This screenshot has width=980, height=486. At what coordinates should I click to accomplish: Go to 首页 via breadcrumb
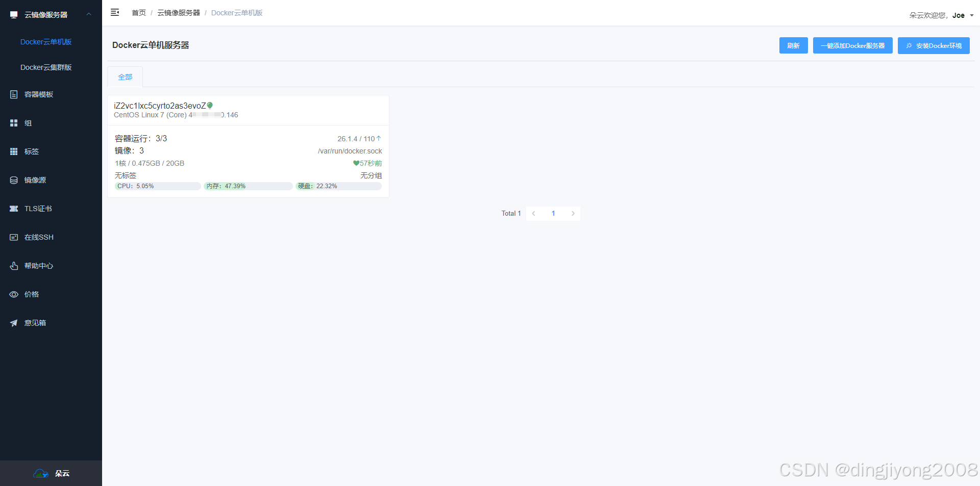coord(139,13)
